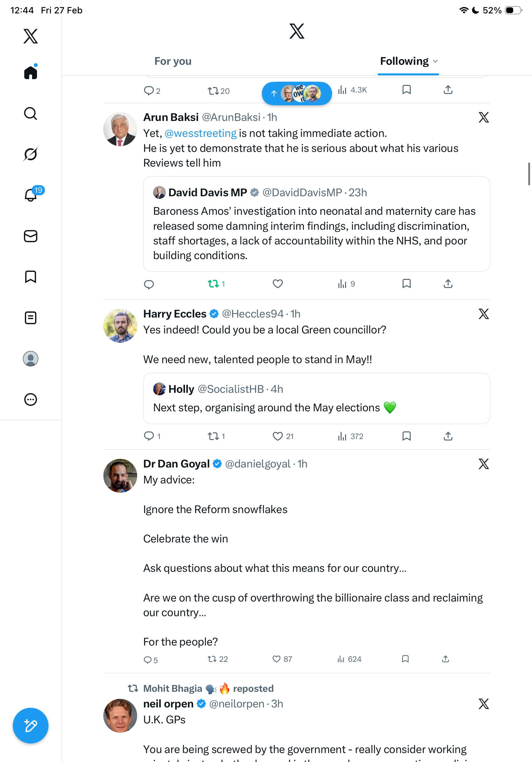
Task: Open Grok from the sidebar
Action: tap(31, 154)
